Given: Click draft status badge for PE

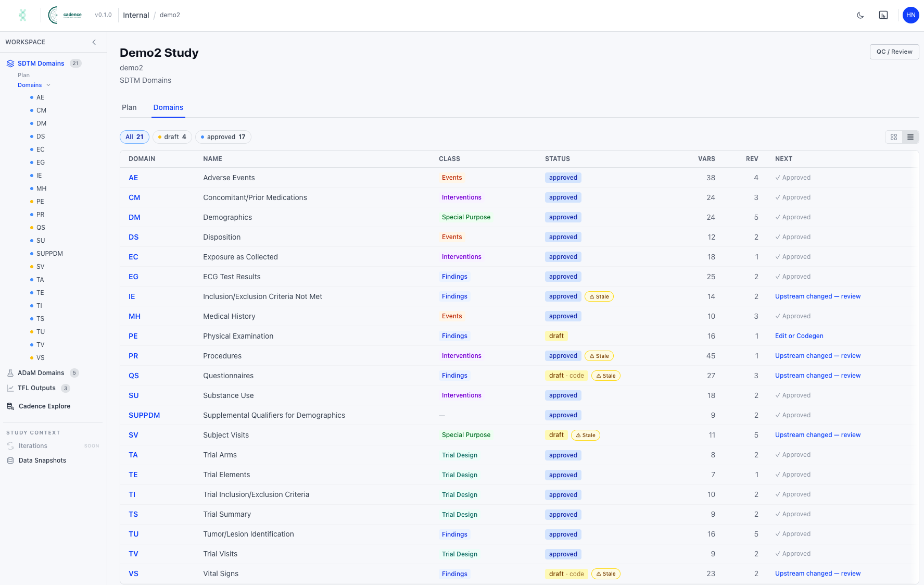Looking at the screenshot, I should (x=556, y=336).
